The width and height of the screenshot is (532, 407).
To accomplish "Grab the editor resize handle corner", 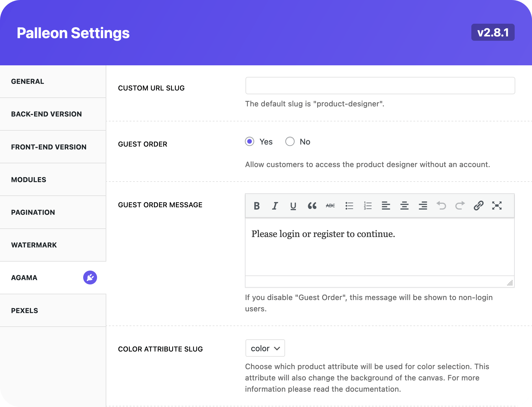I will [x=510, y=283].
